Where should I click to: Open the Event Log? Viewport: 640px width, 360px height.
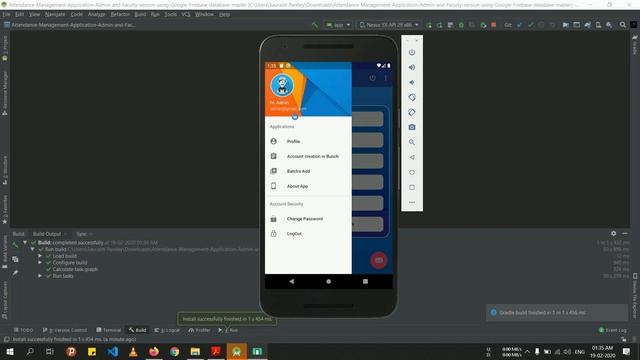612,330
